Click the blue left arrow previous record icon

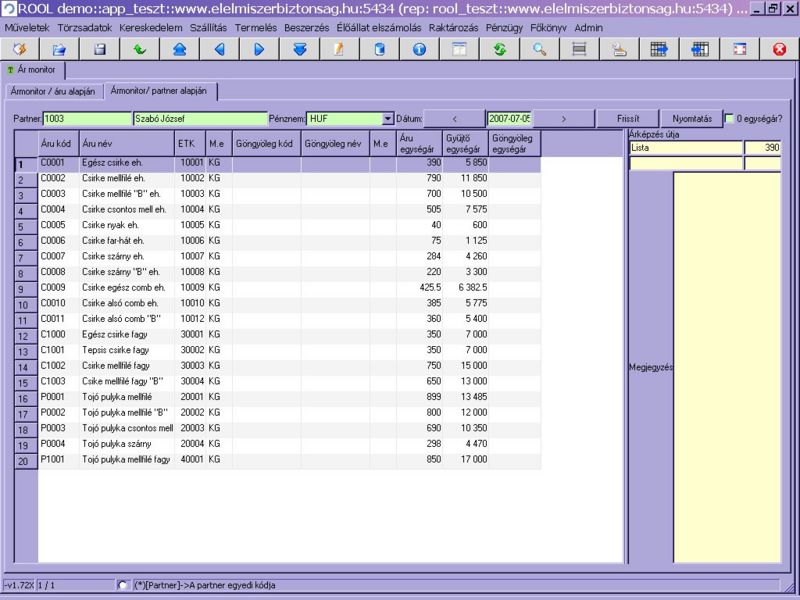click(219, 48)
